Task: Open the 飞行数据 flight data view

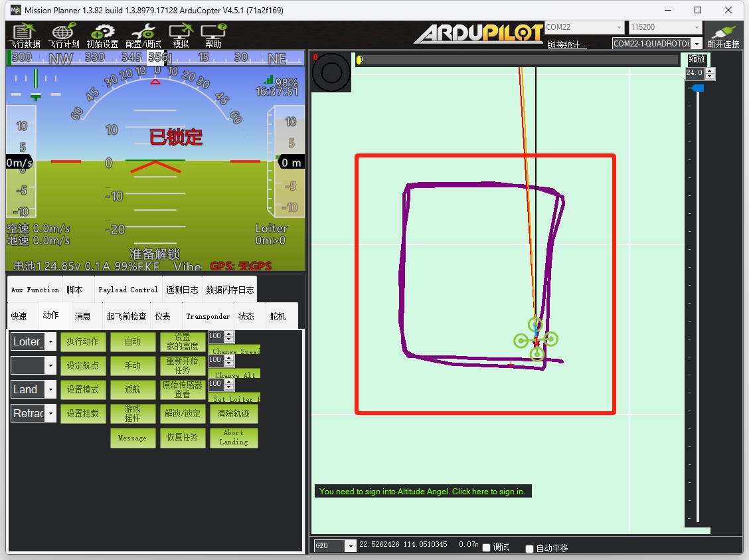Action: (24, 36)
